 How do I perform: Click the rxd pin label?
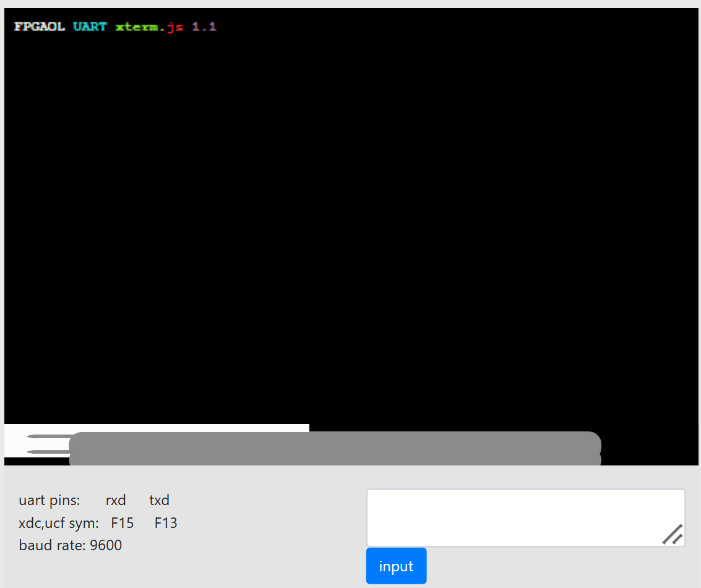click(x=116, y=500)
